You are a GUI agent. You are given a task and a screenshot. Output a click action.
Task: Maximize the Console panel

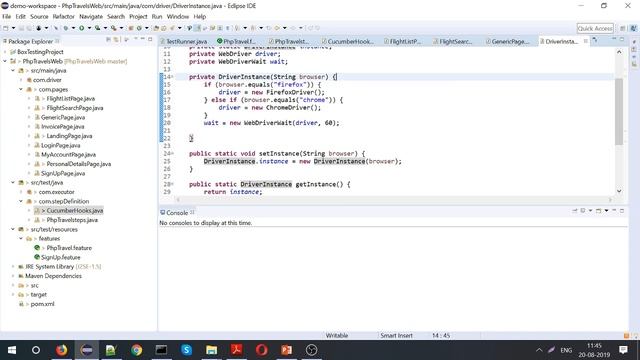pos(622,211)
